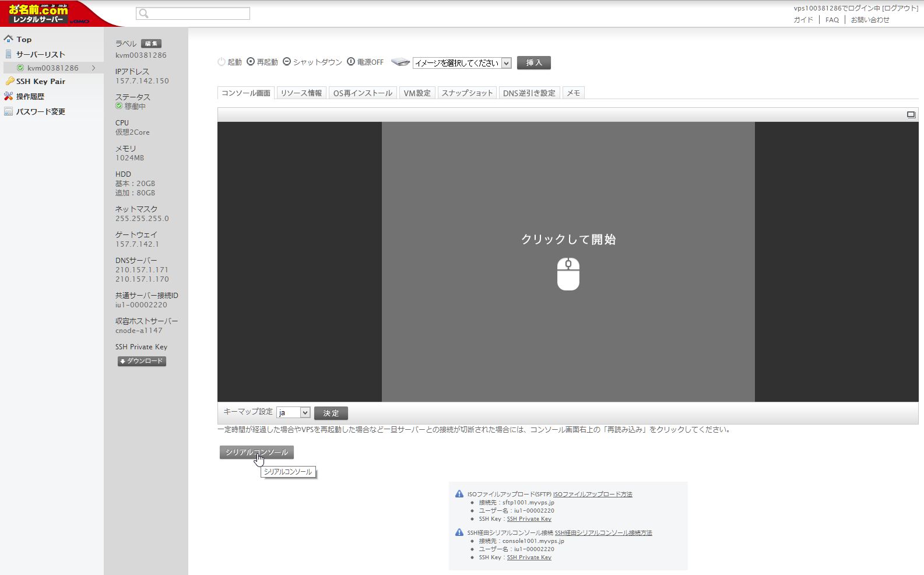
Task: Click the key icon for SSH Key Pair
Action: point(9,81)
